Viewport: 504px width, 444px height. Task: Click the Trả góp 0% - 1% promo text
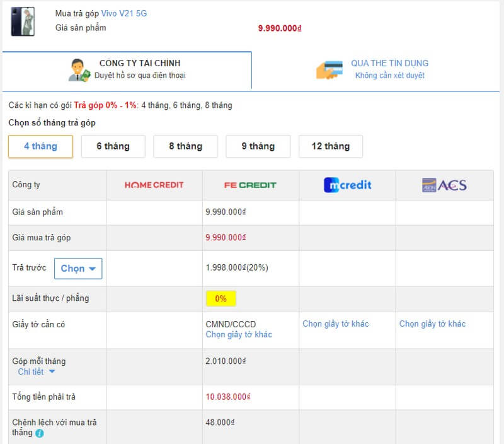pos(105,105)
